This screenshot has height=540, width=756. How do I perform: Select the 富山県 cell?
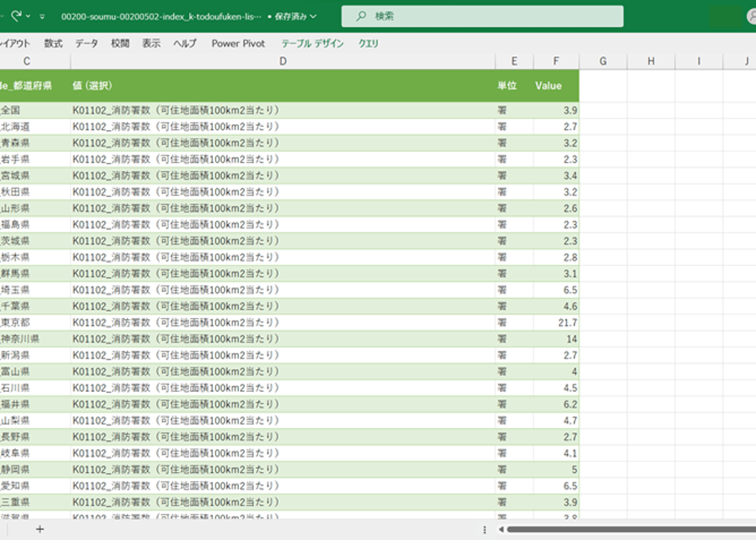pyautogui.click(x=35, y=371)
